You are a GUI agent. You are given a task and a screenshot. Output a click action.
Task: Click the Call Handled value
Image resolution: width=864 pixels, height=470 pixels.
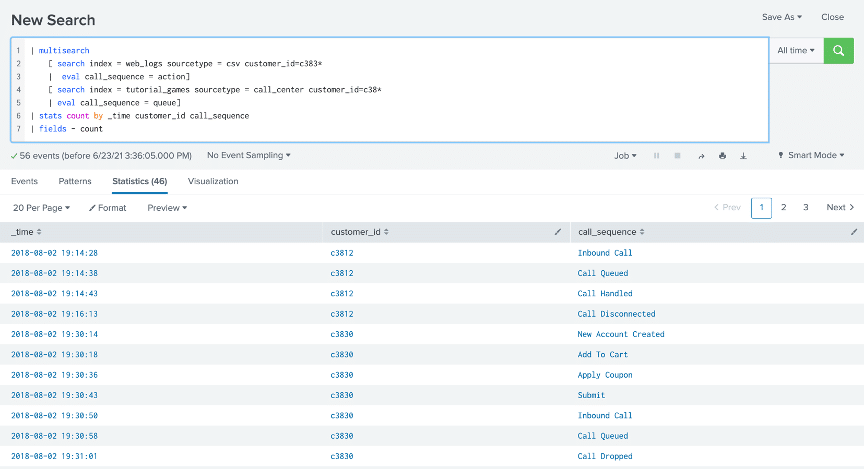pos(604,294)
